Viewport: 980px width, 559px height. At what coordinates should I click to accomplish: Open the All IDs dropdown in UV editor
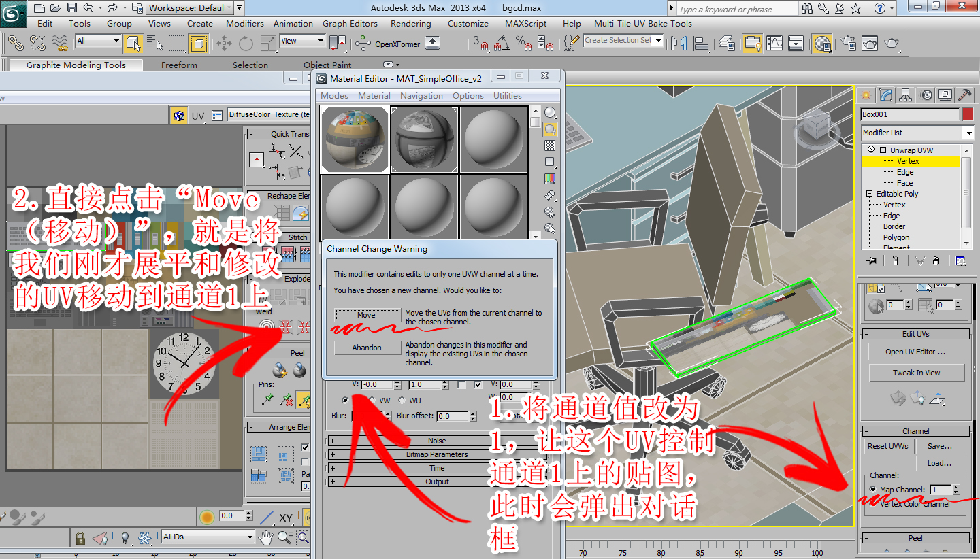click(208, 537)
